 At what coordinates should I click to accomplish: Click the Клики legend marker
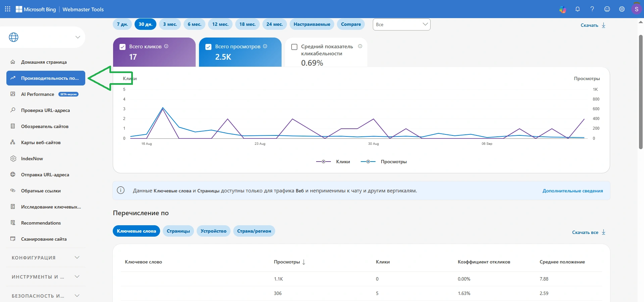tap(324, 162)
